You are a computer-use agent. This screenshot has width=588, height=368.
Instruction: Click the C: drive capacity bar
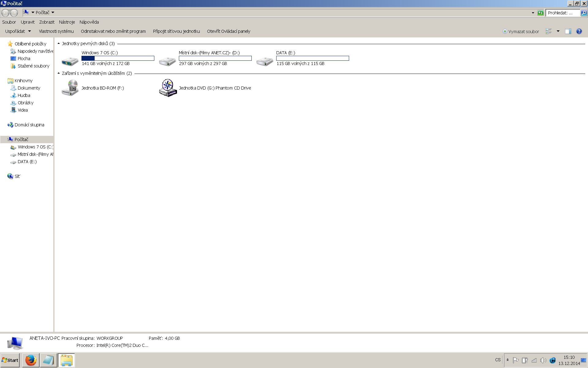(x=118, y=58)
